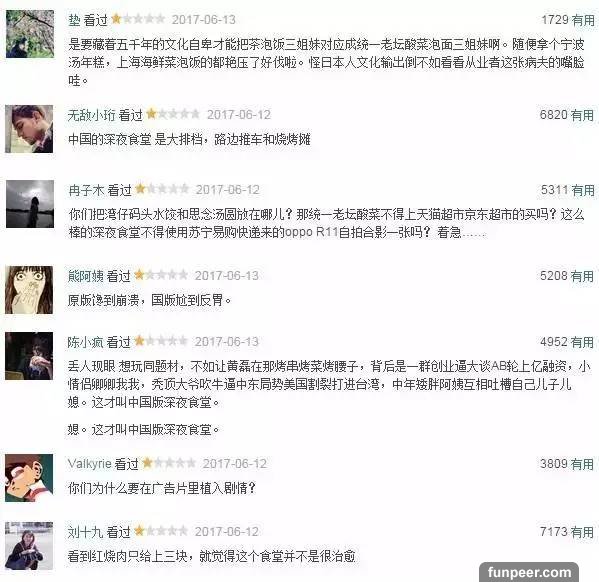This screenshot has height=582, width=599.
Task: Click 刘十九's profile photo
Action: coord(29,546)
